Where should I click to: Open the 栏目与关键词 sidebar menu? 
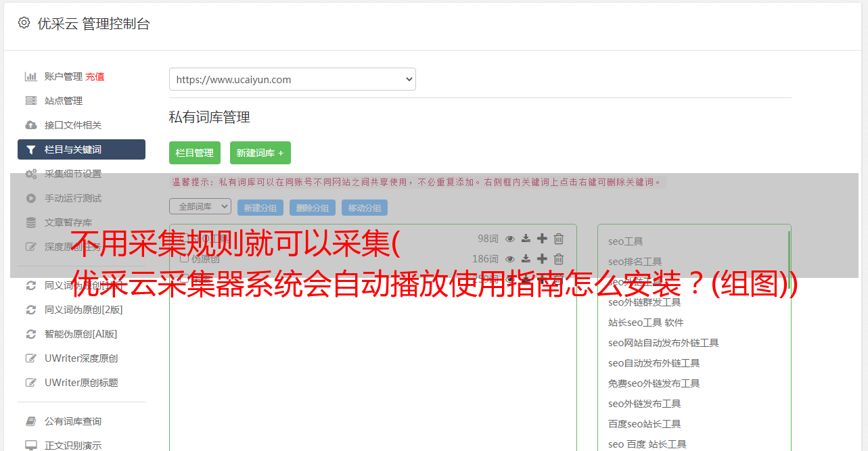(81, 149)
